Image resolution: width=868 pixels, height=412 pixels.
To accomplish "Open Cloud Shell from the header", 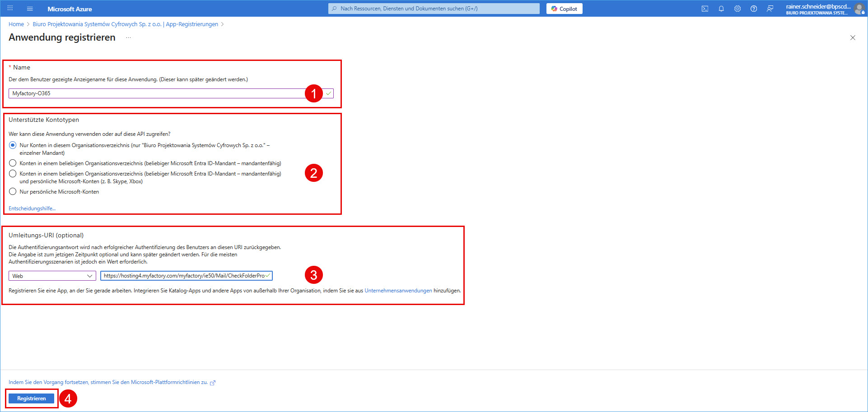I will point(705,9).
